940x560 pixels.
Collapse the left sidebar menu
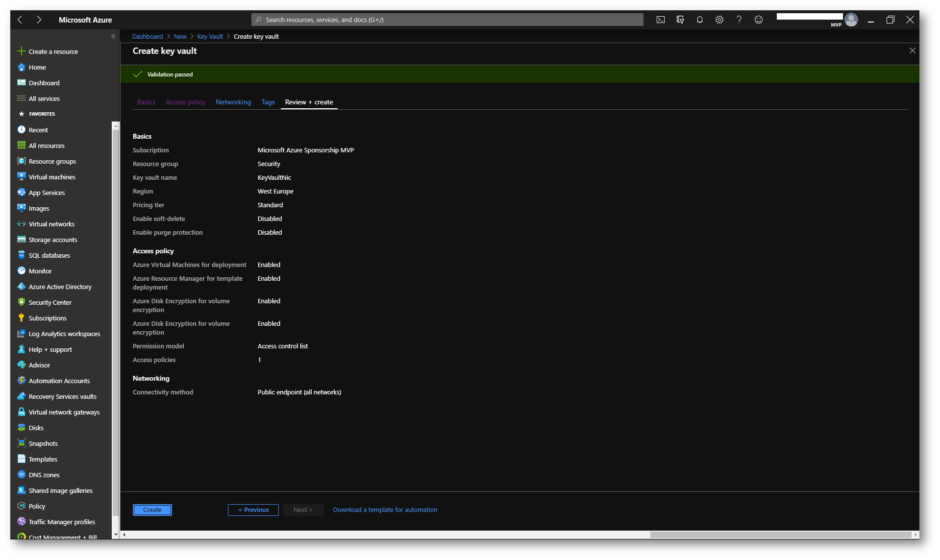pyautogui.click(x=113, y=36)
